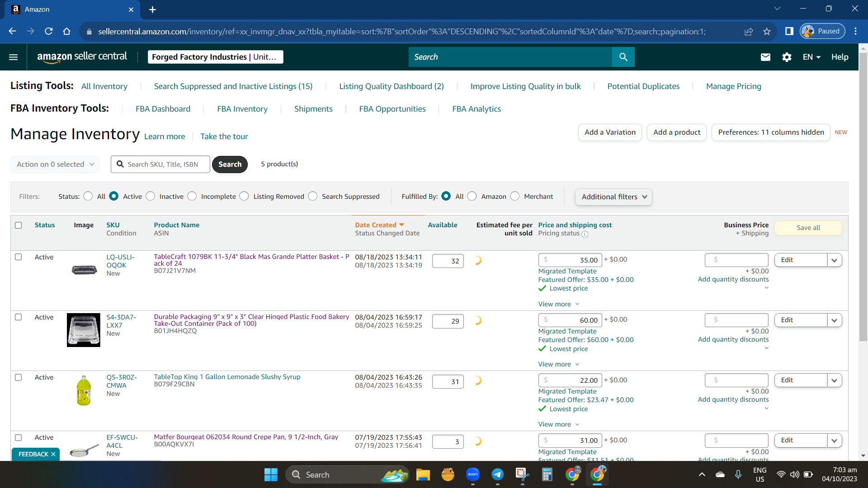
Task: Open the Lemonade Slushy Syrup thumbnail
Action: (84, 390)
